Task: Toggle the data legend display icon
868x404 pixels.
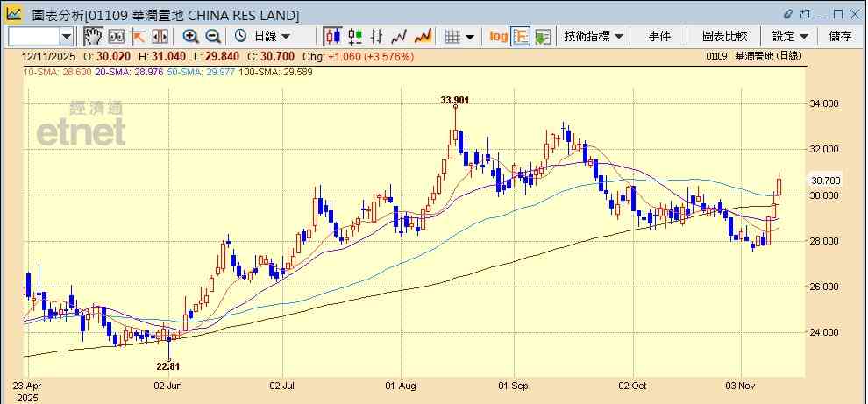Action: point(521,37)
